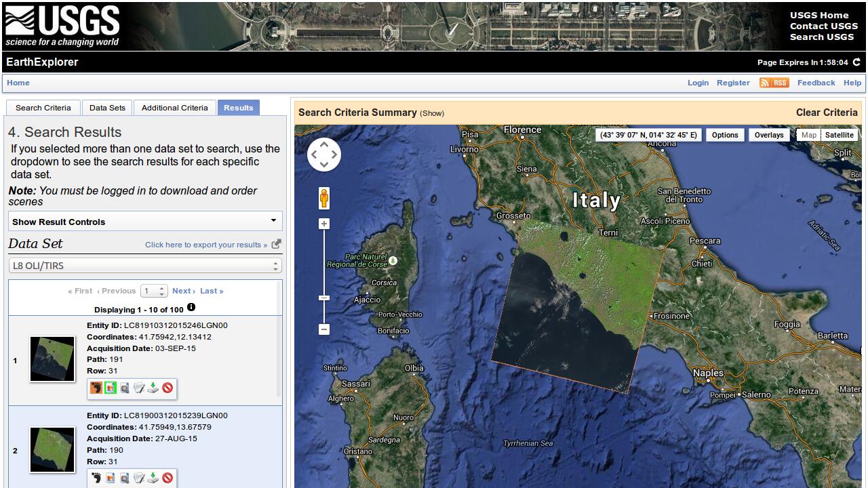Open map Overlays dropdown

click(769, 135)
